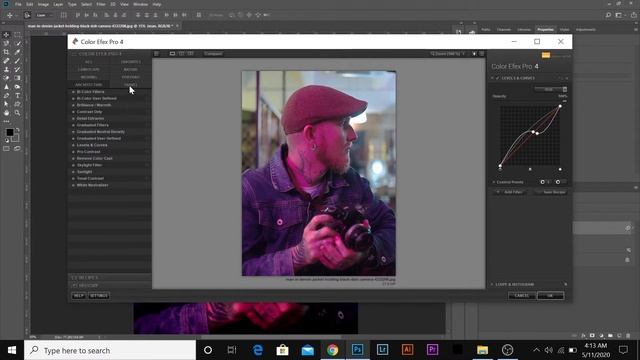Screen dimensions: 640x360
Task: Open the Zoom percentage dropdown
Action: click(x=448, y=53)
